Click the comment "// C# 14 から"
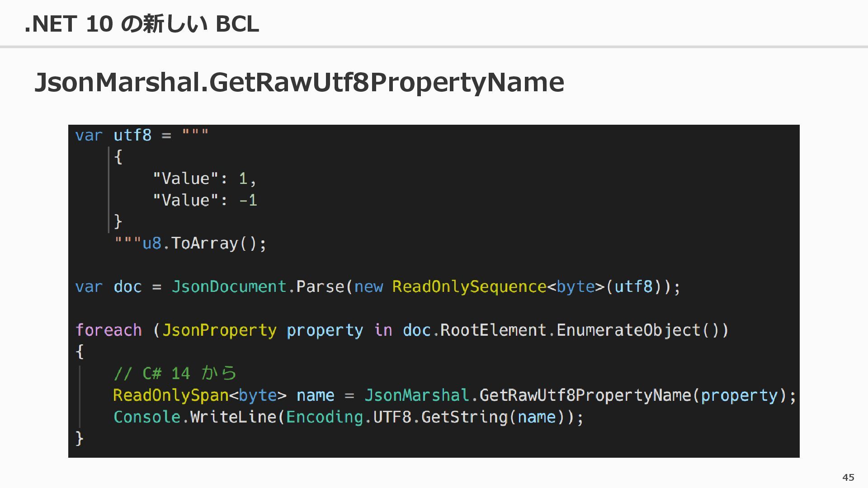Image resolution: width=868 pixels, height=488 pixels. 175,373
